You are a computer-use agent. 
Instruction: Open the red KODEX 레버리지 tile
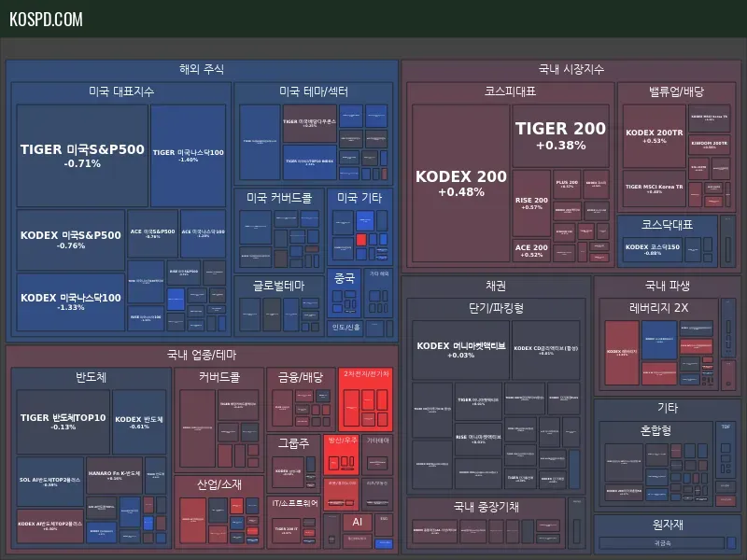click(x=622, y=353)
